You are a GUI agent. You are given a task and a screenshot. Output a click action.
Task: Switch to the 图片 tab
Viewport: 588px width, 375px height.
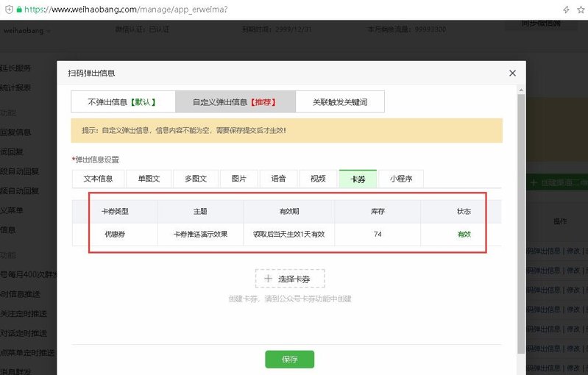(239, 179)
